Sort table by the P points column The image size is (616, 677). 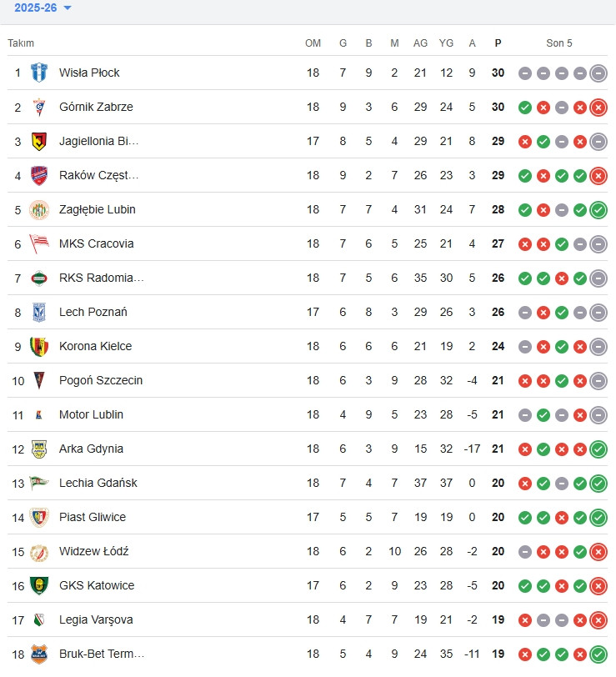click(498, 43)
